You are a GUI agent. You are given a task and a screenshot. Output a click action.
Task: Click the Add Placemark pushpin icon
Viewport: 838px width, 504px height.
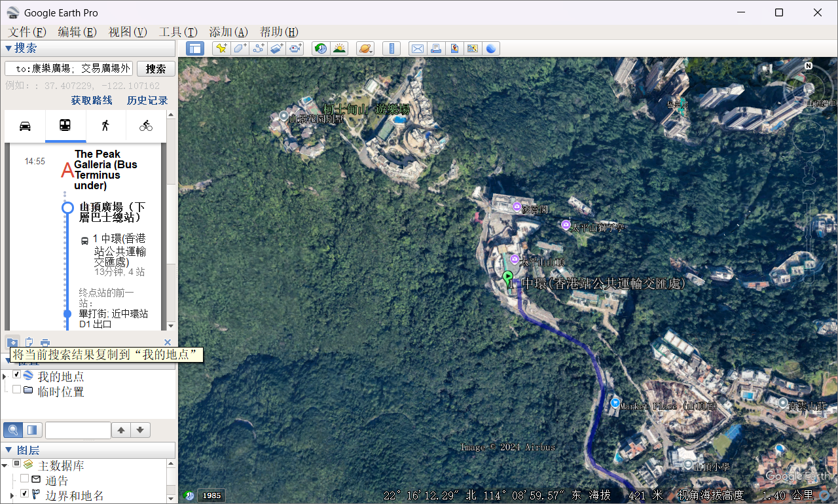(221, 48)
